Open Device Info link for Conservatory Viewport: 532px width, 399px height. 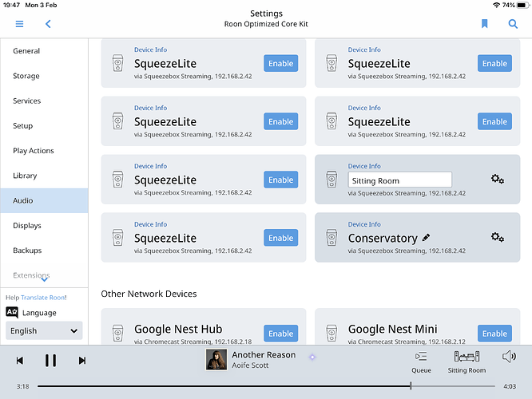point(364,224)
